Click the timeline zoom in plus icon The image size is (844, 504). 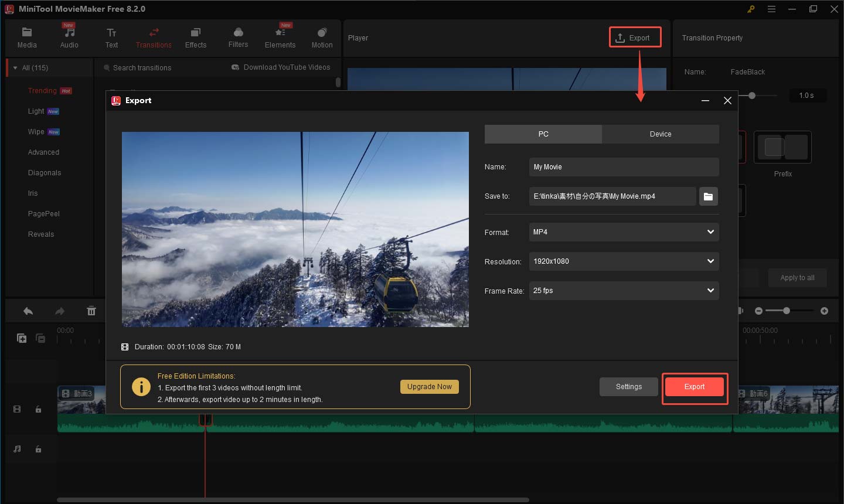824,311
